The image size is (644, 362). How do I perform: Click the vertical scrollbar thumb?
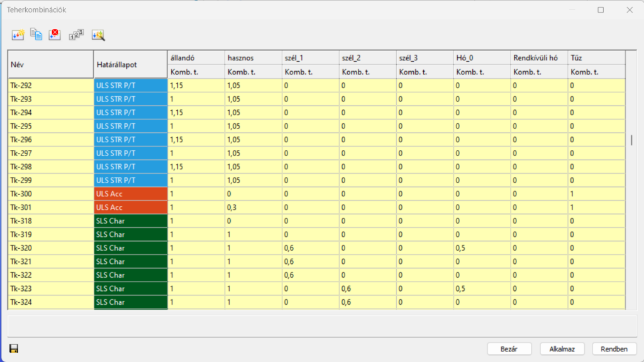631,140
